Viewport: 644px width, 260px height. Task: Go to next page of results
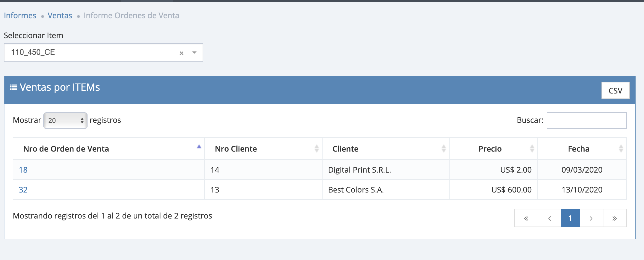(591, 218)
